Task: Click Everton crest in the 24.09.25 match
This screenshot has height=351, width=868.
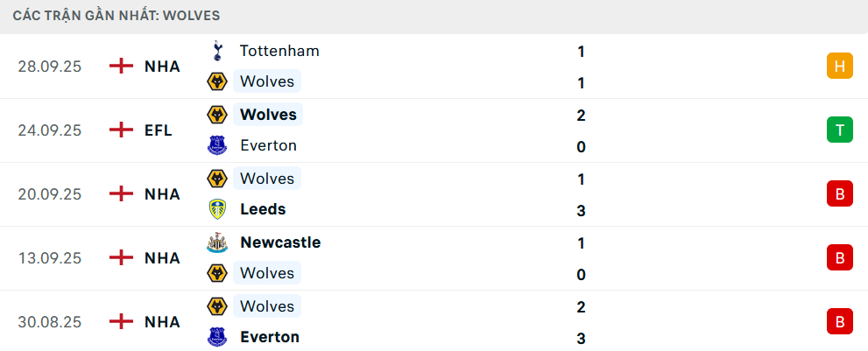Action: point(215,145)
